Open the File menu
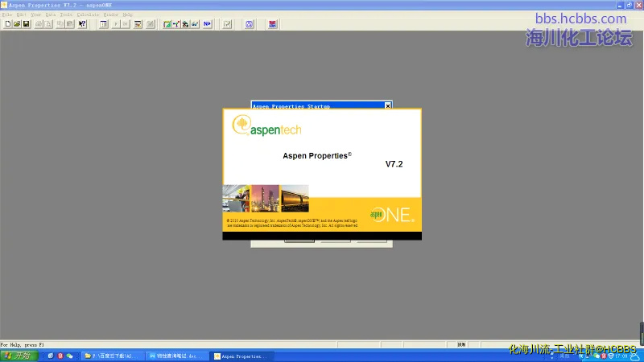Screen dimensions: 644x362 7,14
